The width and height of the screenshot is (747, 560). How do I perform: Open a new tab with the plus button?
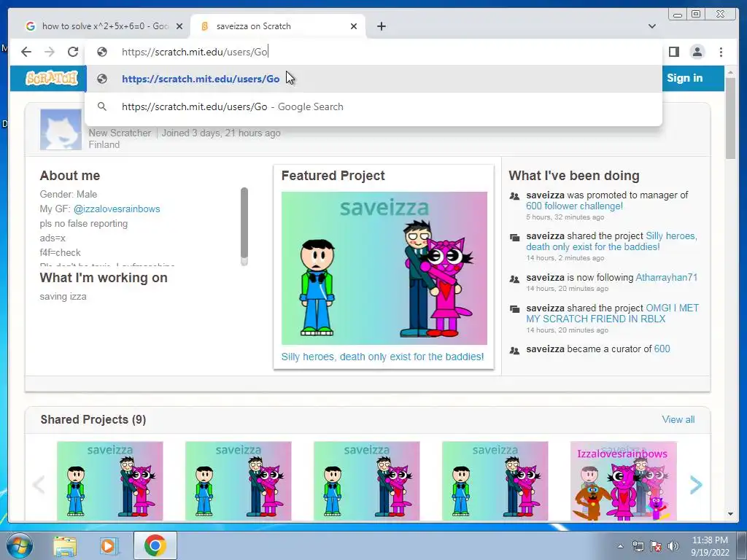point(381,26)
